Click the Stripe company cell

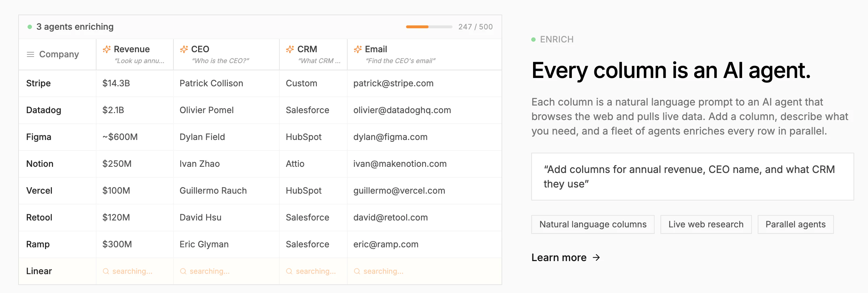coord(57,83)
